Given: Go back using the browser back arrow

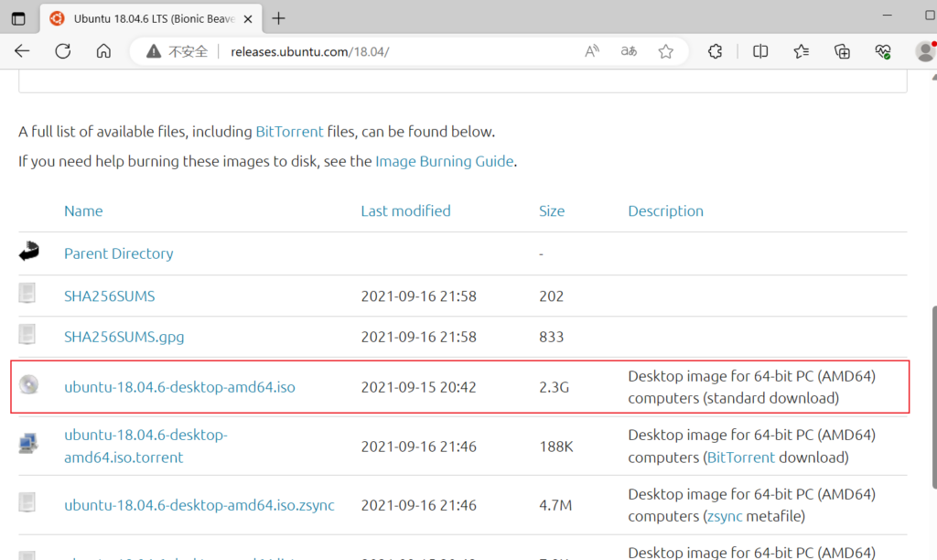Looking at the screenshot, I should click(x=22, y=51).
